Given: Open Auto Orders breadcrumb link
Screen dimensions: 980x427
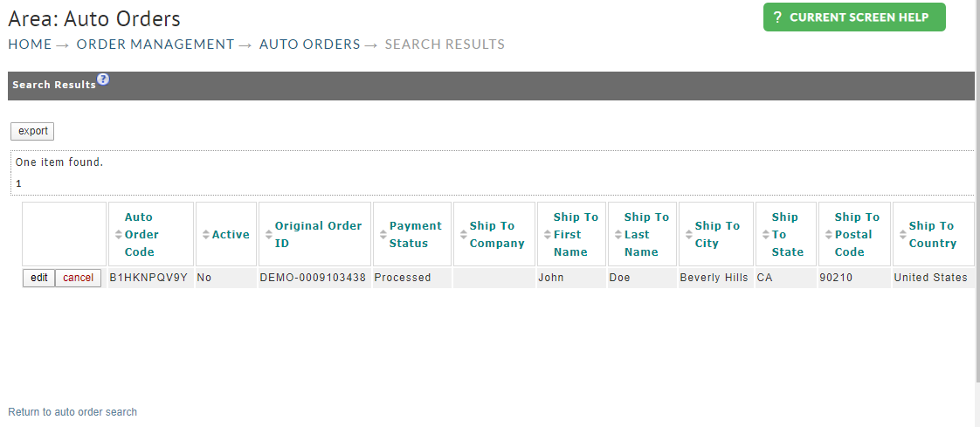Looking at the screenshot, I should point(310,45).
